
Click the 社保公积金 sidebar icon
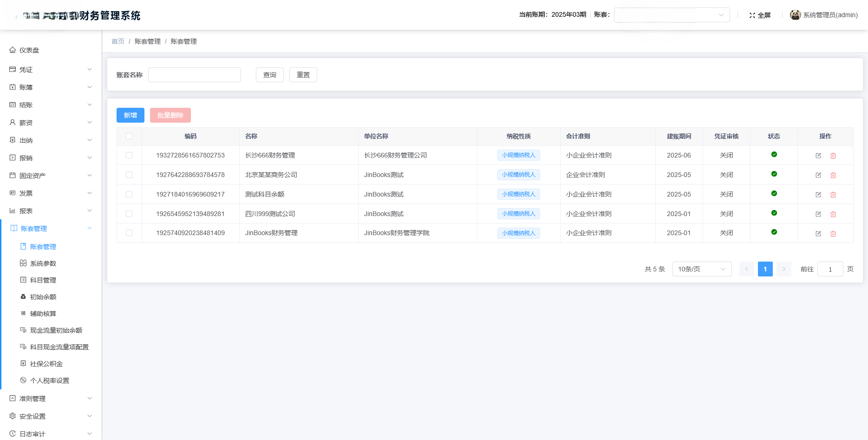tap(23, 363)
